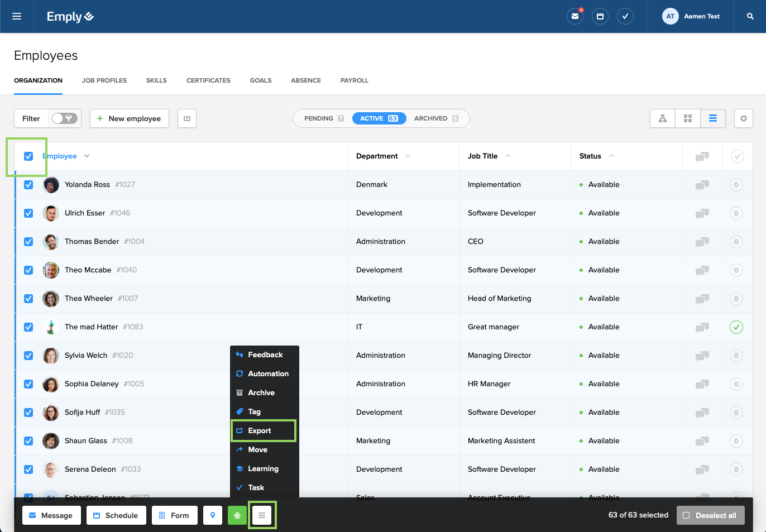Uncheck the select-all checkbox in the header

[28, 156]
